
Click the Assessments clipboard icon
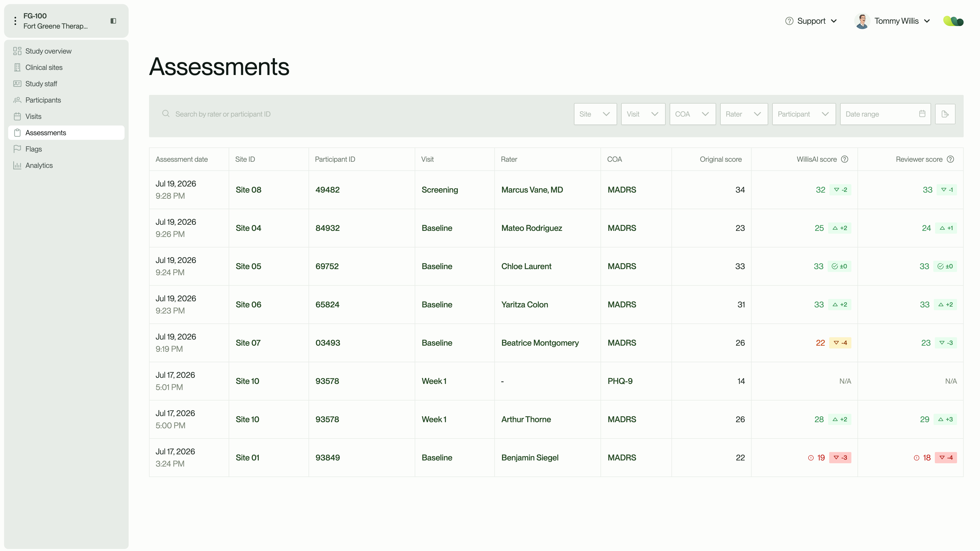pyautogui.click(x=17, y=133)
